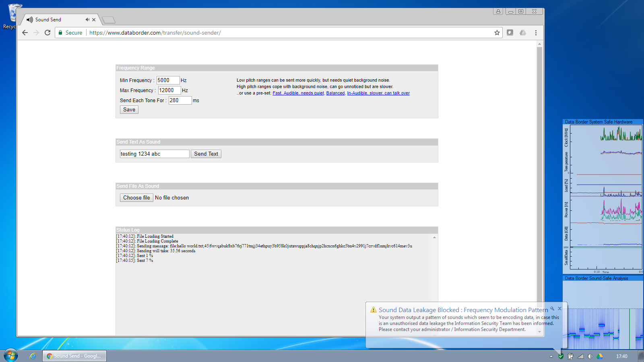Show hidden system tray icons
This screenshot has width=644, height=362.
coord(551,356)
